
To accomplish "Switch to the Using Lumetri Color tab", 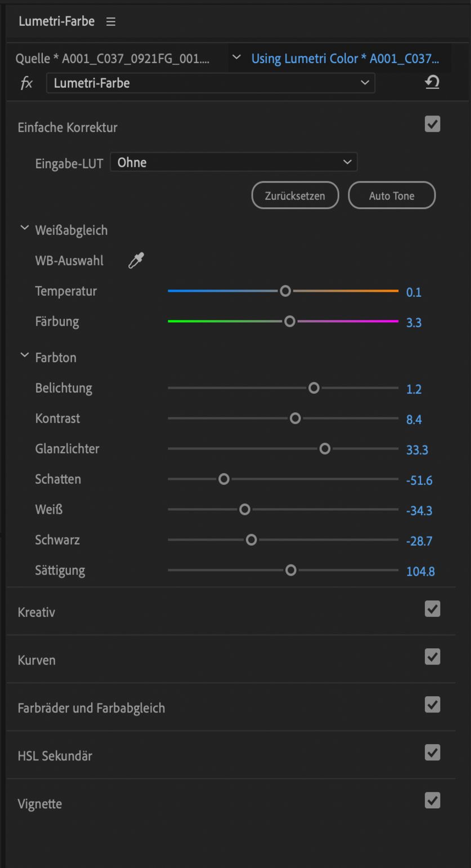I will 345,59.
